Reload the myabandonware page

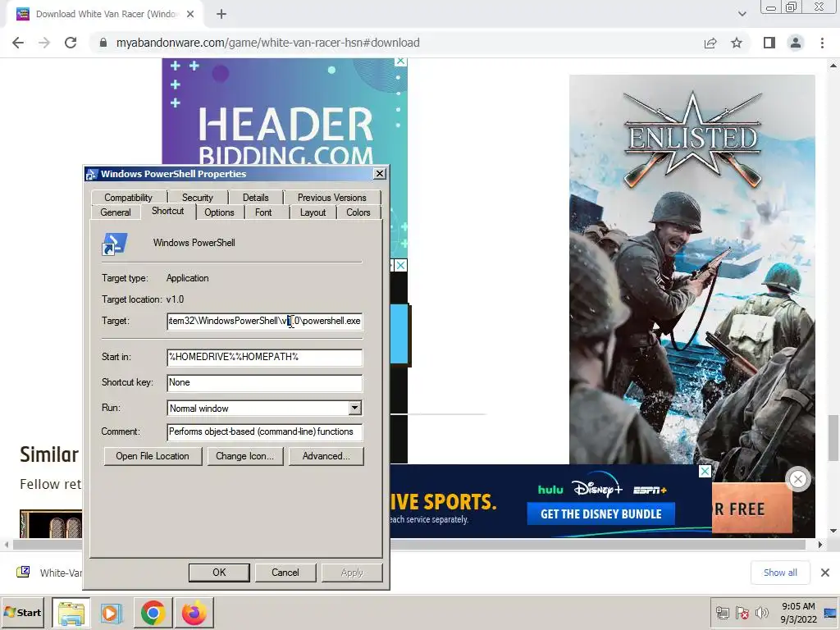[x=71, y=43]
